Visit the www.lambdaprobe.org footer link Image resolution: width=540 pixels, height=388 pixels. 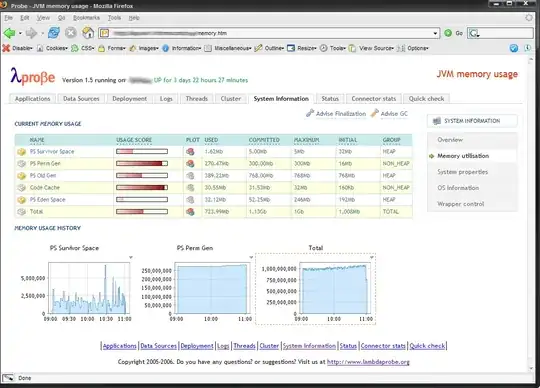[x=368, y=362]
